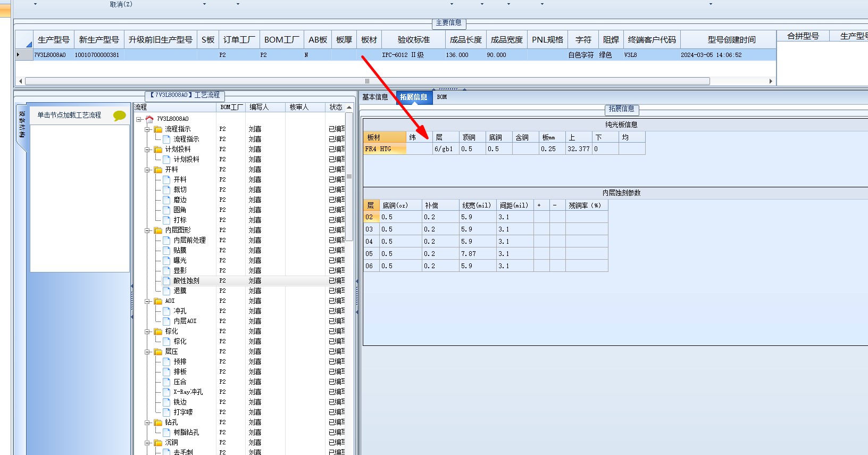Click document icon next to 压合
Image resolution: width=868 pixels, height=455 pixels.
(x=166, y=382)
